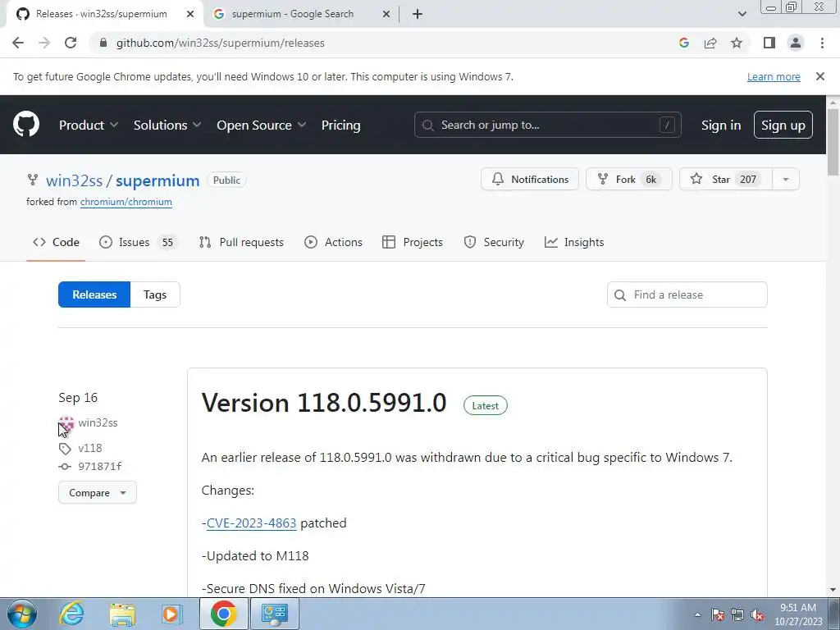Image resolution: width=840 pixels, height=630 pixels.
Task: Click the Search or jump to field
Action: 547,125
